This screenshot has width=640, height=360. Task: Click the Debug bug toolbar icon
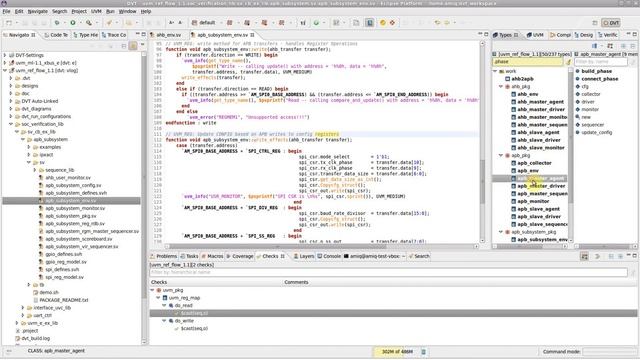click(57, 23)
